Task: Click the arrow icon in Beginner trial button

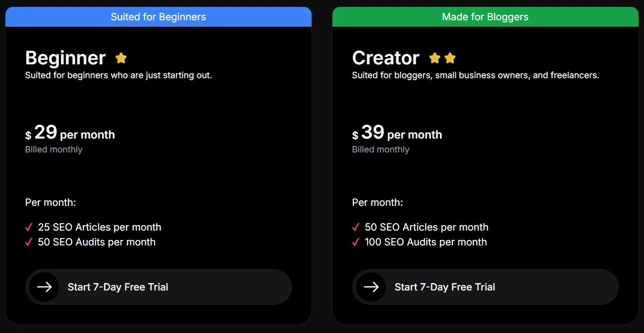Action: pyautogui.click(x=43, y=287)
